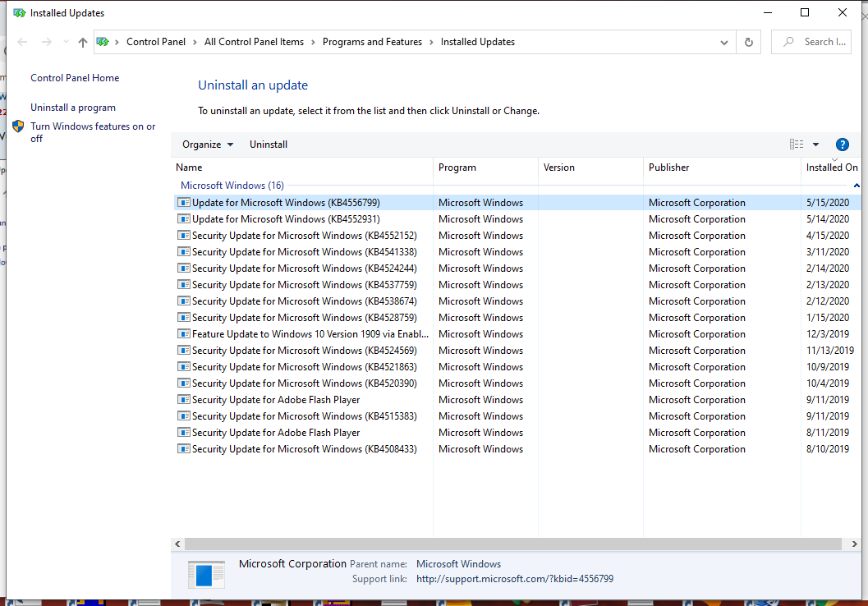Refresh the Installed Updates list
The height and width of the screenshot is (606, 868).
tap(748, 42)
